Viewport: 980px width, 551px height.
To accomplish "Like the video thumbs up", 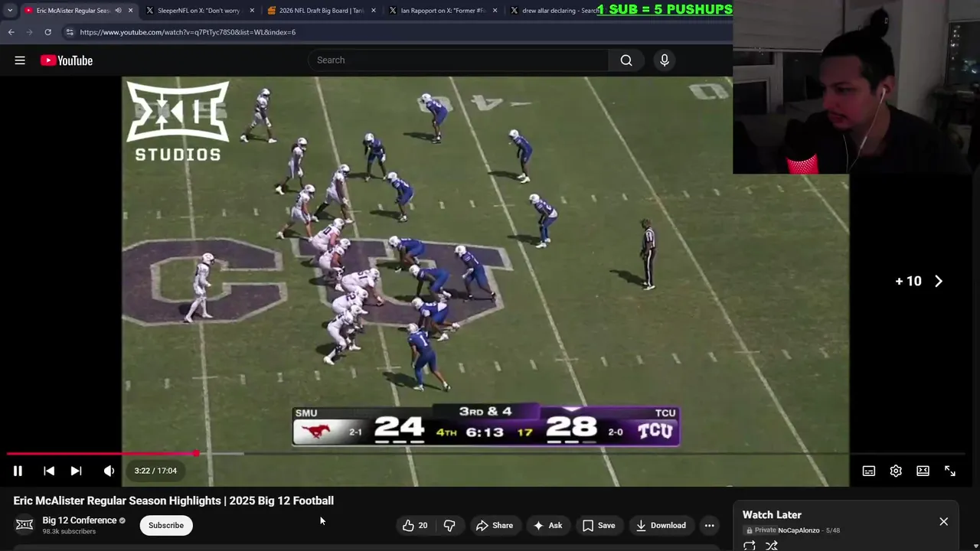I will coord(415,525).
